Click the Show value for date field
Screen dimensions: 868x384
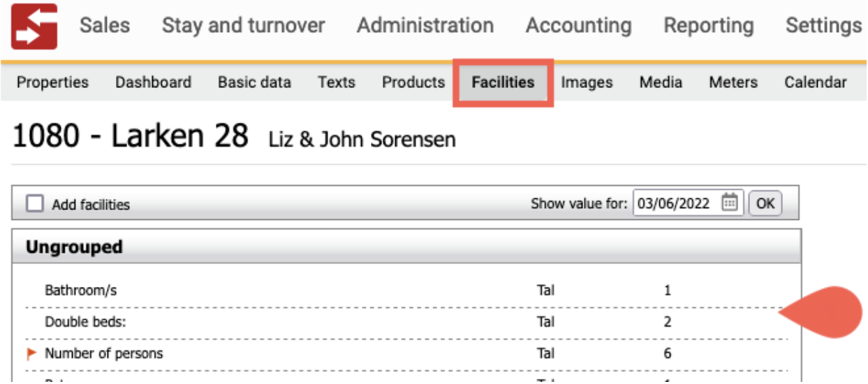[689, 204]
